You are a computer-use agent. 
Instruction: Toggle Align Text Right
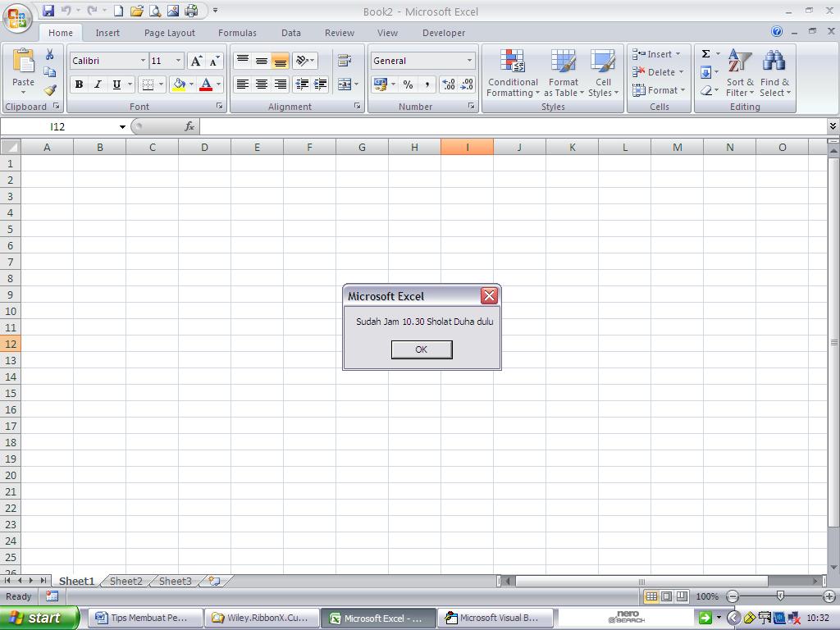pyautogui.click(x=281, y=84)
